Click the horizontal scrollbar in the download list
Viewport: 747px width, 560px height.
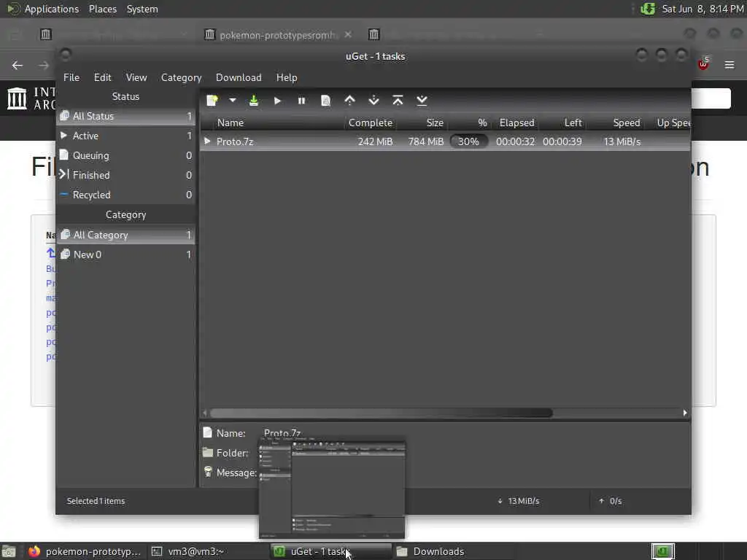(x=381, y=413)
